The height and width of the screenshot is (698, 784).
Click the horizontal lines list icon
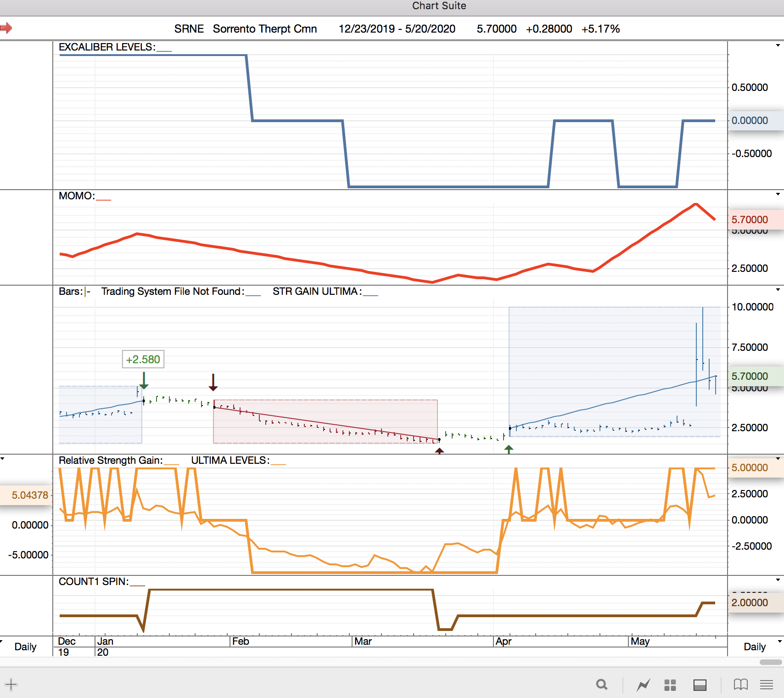[x=767, y=685]
